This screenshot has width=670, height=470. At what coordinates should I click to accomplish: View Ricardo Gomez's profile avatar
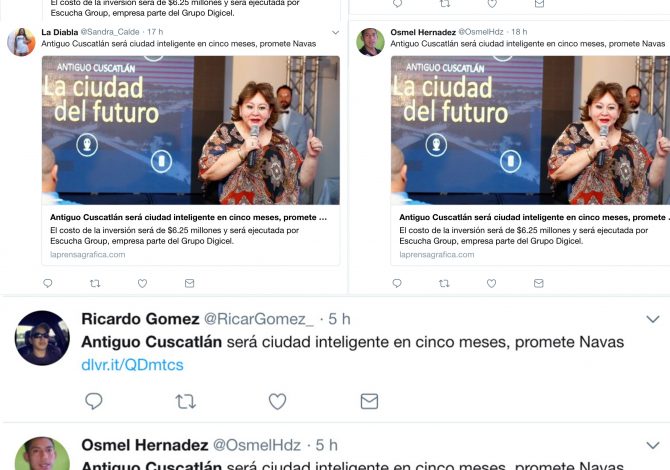point(42,338)
